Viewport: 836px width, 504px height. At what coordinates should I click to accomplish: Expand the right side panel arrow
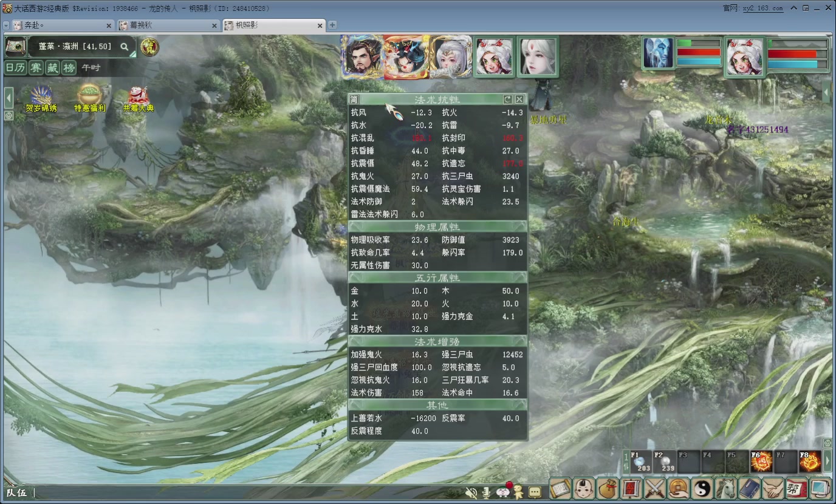827,93
